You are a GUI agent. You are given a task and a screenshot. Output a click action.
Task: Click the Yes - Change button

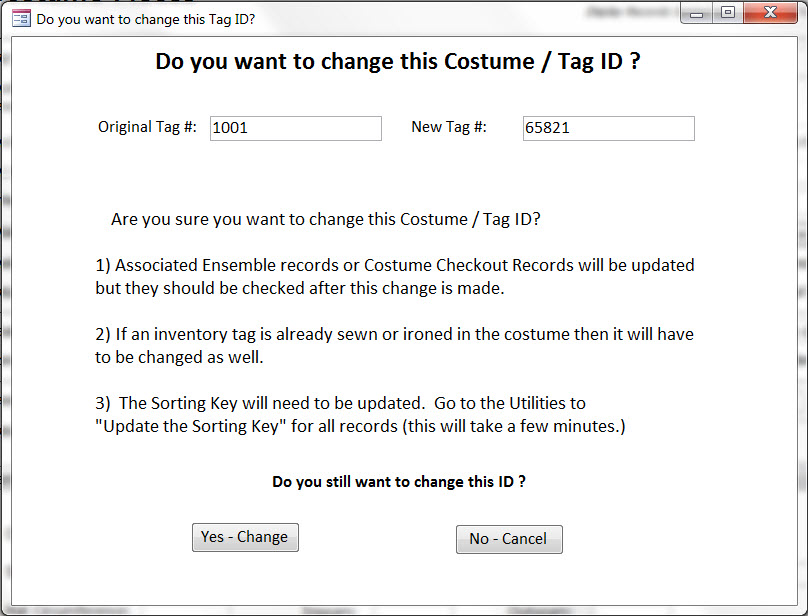245,537
